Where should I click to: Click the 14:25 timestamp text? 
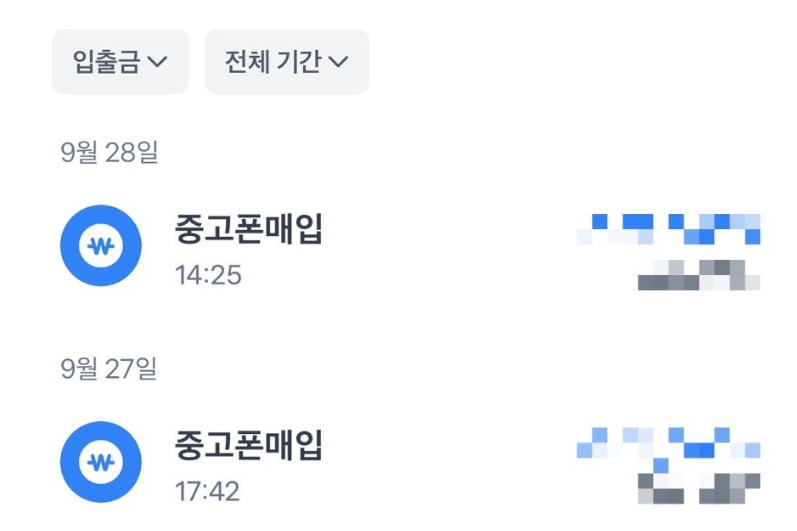[x=208, y=275]
